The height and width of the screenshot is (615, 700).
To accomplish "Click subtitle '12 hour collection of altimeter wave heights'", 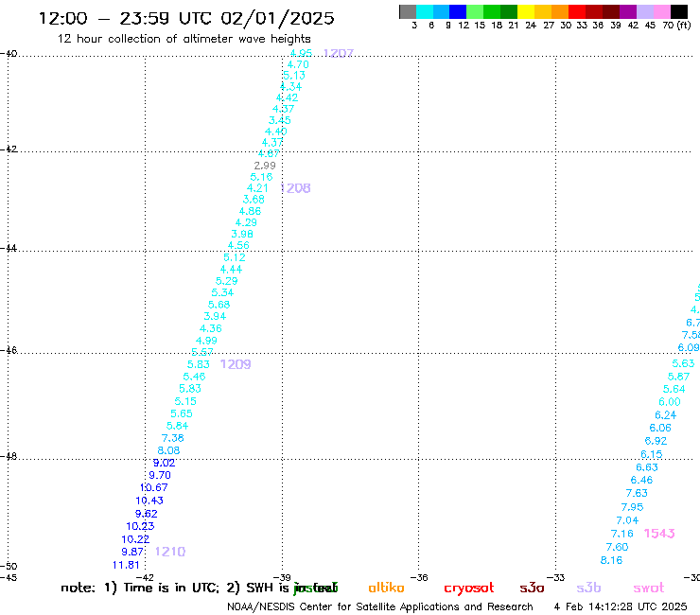I will 184,39.
